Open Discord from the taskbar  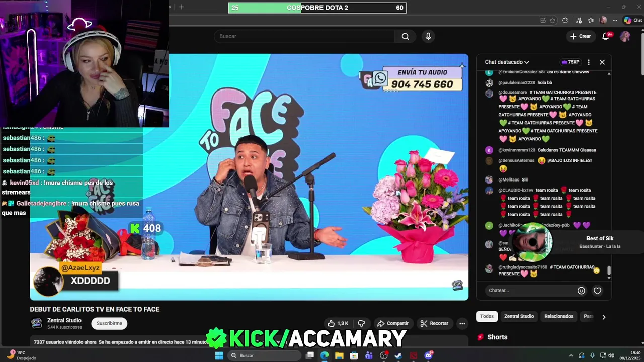tap(428, 355)
